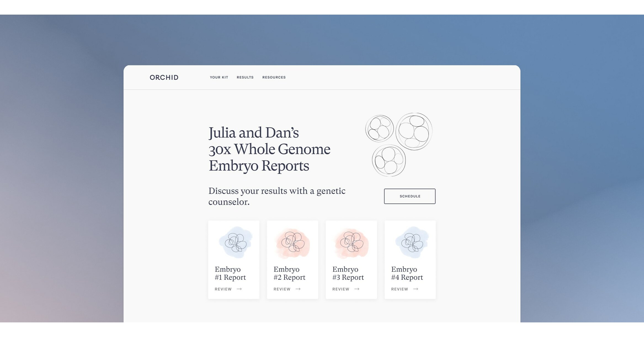Select the Embryo #3 Report card
Screen dimensions: 644x337
pyautogui.click(x=351, y=259)
